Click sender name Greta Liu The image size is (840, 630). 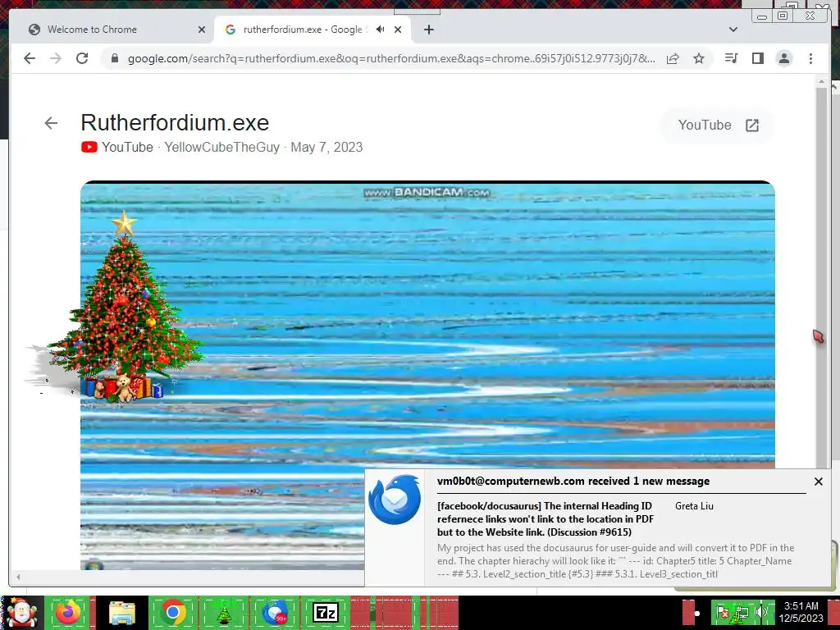pyautogui.click(x=694, y=505)
